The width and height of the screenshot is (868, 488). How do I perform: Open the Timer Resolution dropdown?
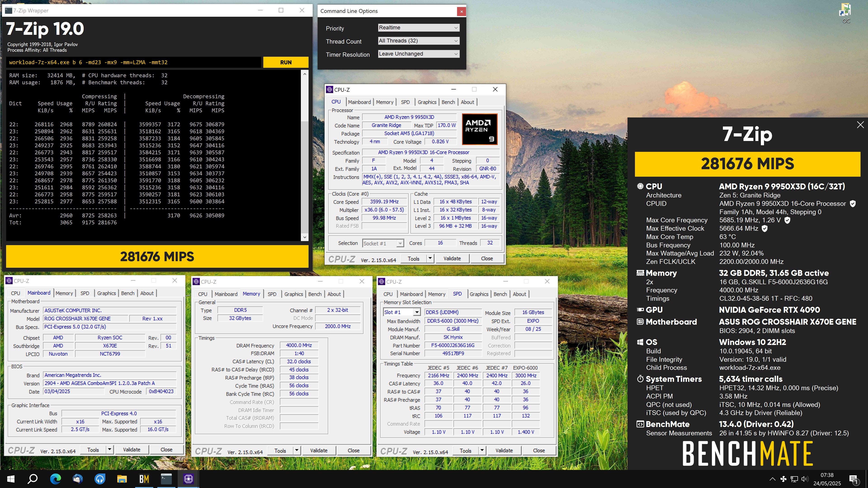click(x=418, y=54)
